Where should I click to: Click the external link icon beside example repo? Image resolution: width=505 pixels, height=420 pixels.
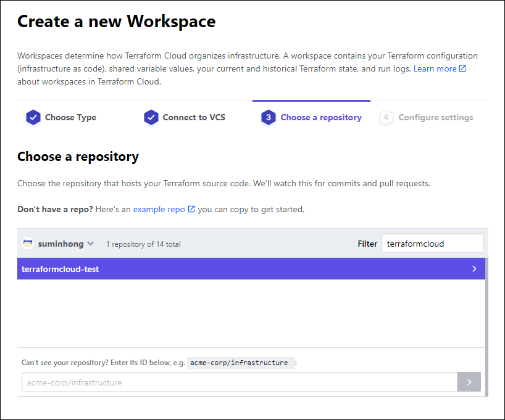191,209
